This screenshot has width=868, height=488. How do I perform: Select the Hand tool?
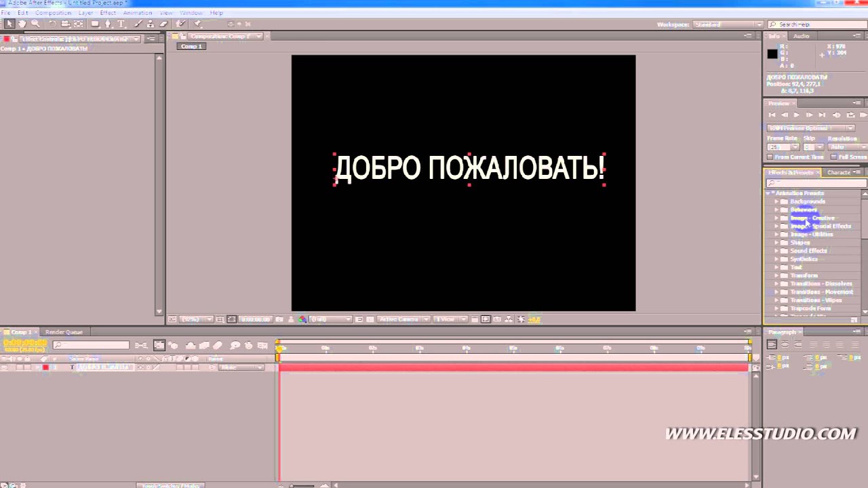pyautogui.click(x=22, y=24)
